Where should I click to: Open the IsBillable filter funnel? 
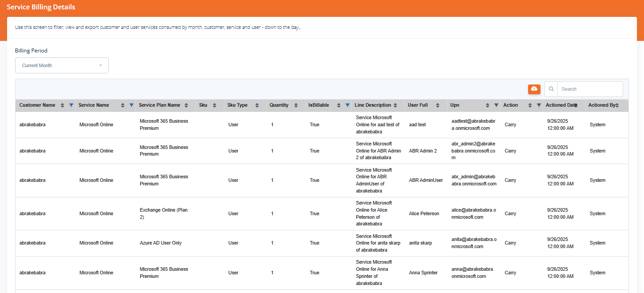347,105
